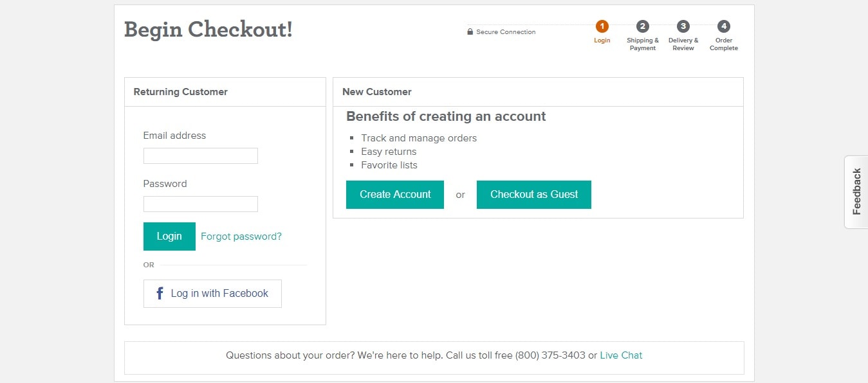Click the New Customer panel header
Image resolution: width=868 pixels, height=383 pixels.
point(538,92)
